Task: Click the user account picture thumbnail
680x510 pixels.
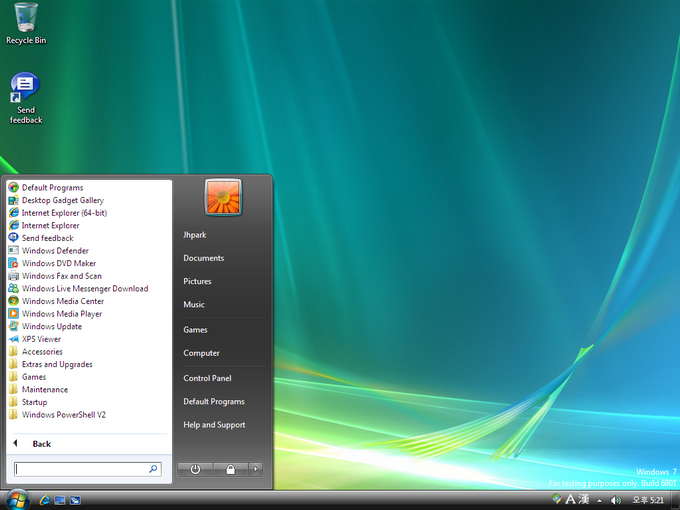Action: (x=223, y=197)
